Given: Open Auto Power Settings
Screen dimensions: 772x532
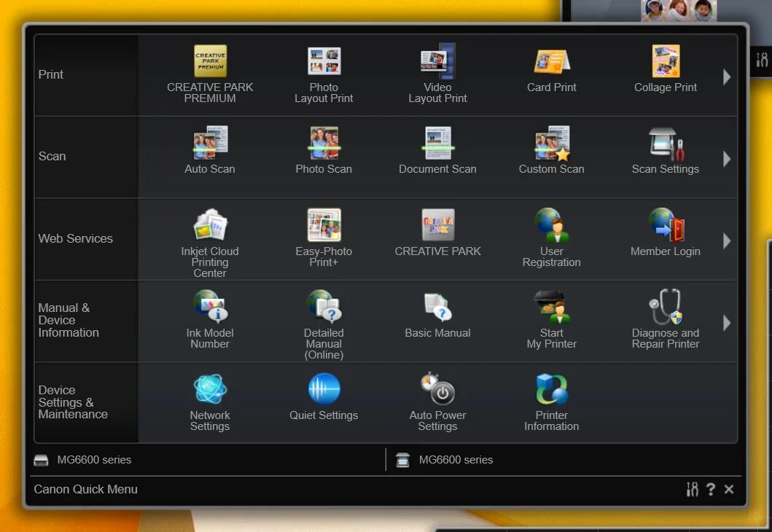Looking at the screenshot, I should coord(437,402).
